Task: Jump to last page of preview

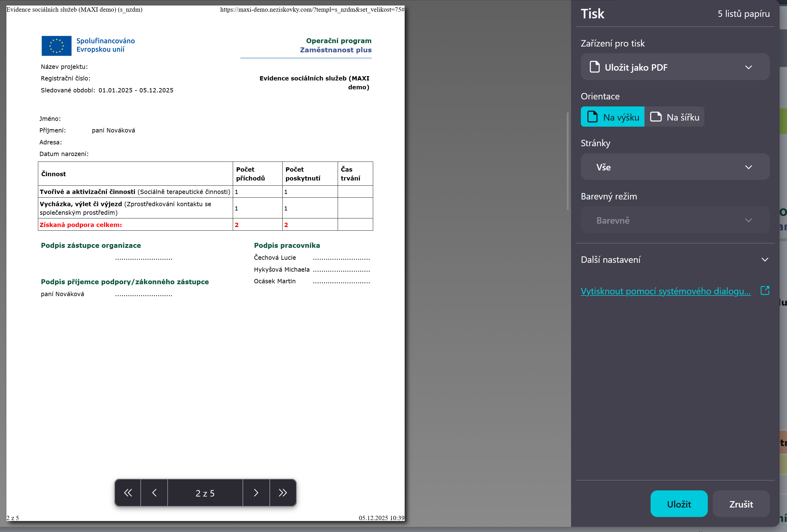Action: [283, 493]
